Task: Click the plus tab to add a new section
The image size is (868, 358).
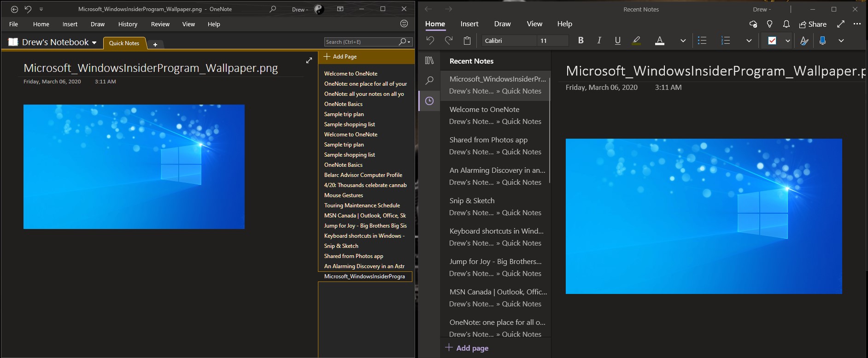Action: point(155,45)
